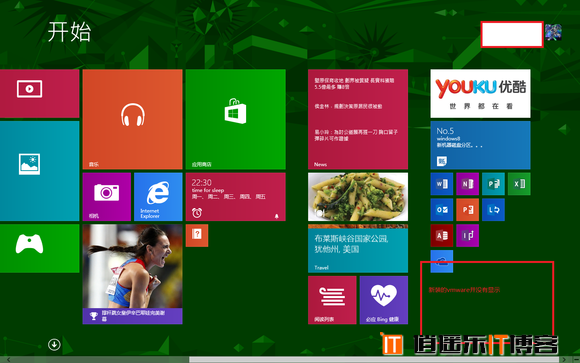Viewport: 580px width, 363px height.
Task: Open the No.5 windows8 blog tile
Action: [480, 145]
